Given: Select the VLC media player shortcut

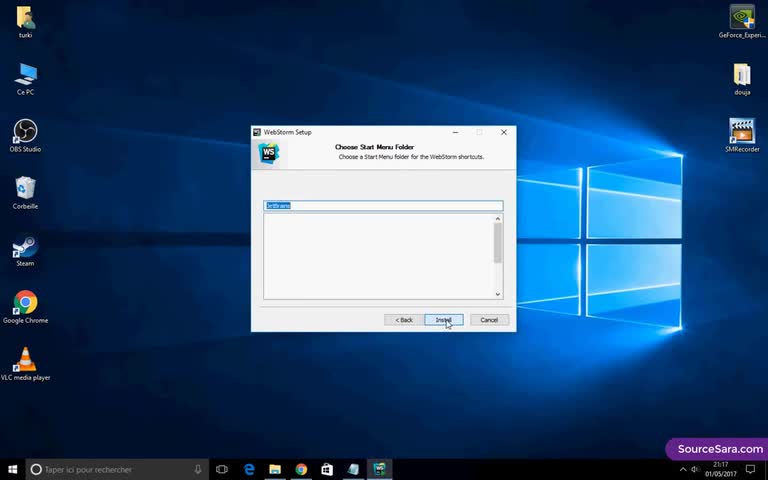Looking at the screenshot, I should 25,364.
